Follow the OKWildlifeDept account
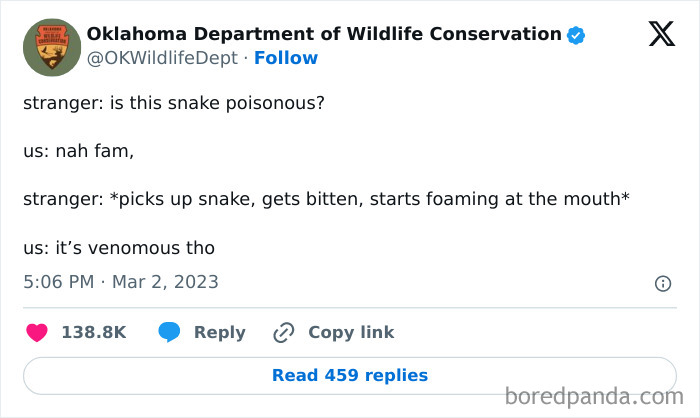This screenshot has width=700, height=418. tap(286, 58)
